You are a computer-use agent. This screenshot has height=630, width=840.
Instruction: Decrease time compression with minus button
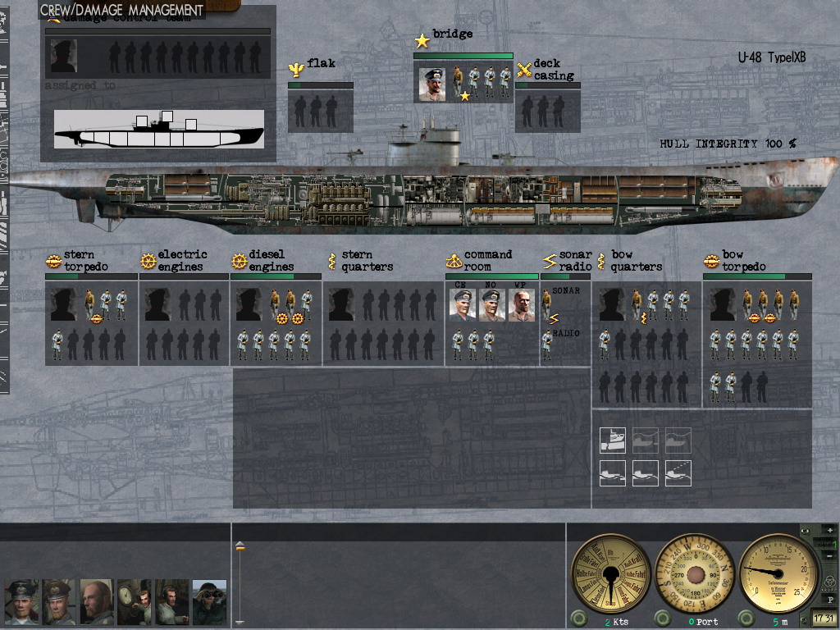click(x=829, y=557)
